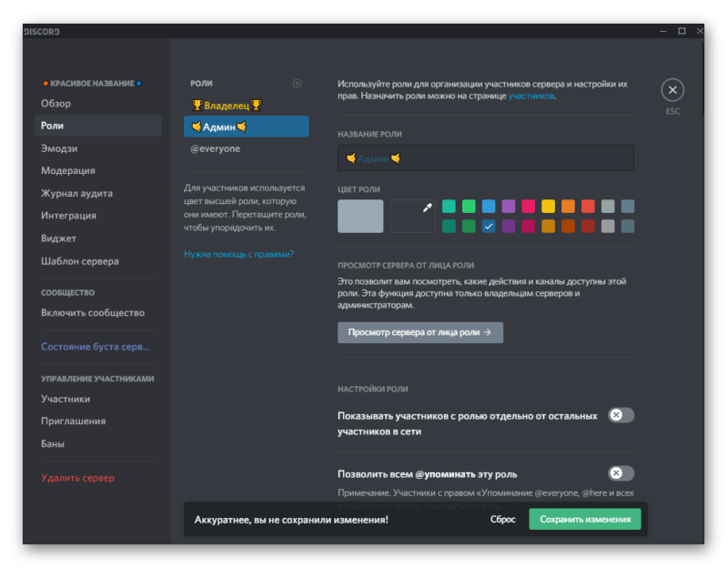The width and height of the screenshot is (728, 568).
Task: Click Сохранить изменения button
Action: tap(585, 519)
